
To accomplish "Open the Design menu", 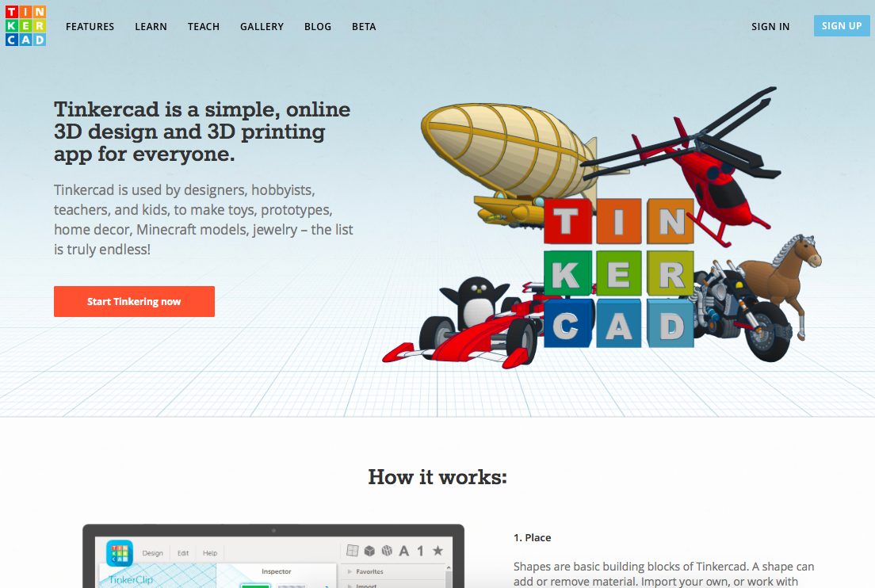I will tap(152, 552).
